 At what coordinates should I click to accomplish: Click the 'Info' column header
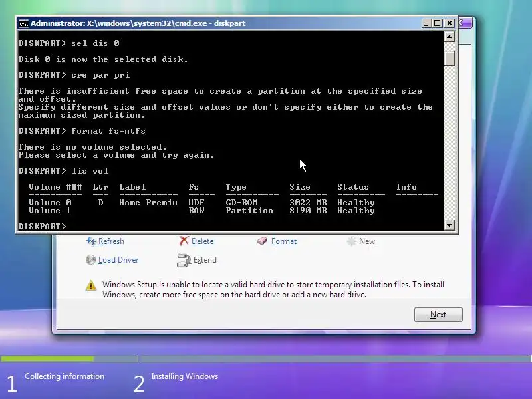point(406,187)
